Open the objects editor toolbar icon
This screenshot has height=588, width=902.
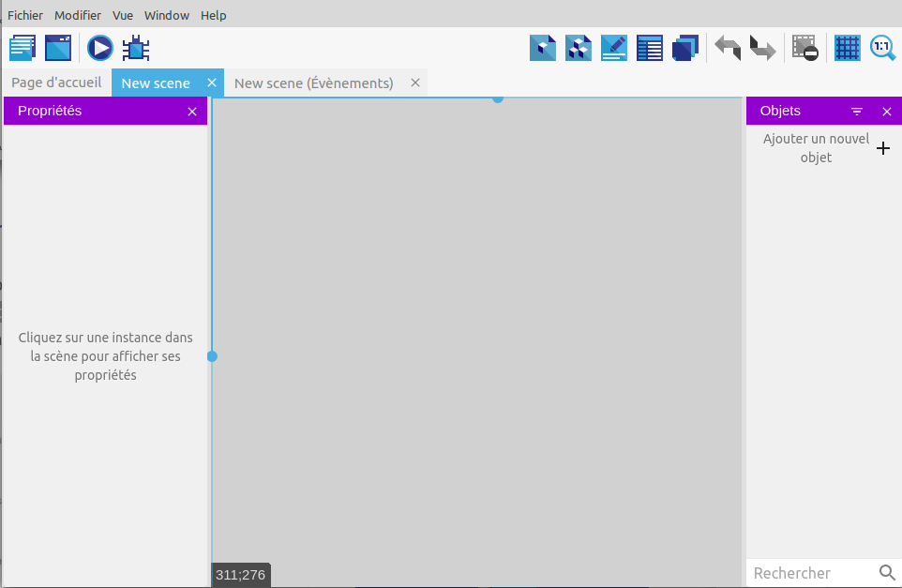(x=543, y=48)
